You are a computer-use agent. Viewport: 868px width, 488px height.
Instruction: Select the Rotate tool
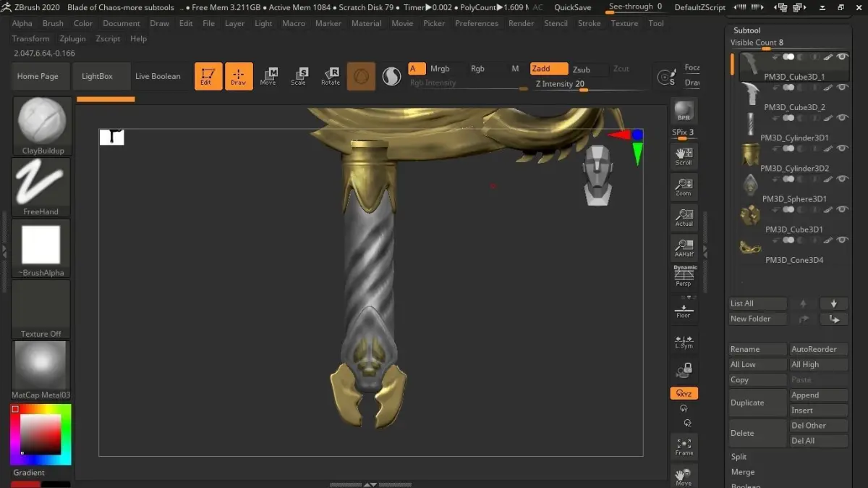(x=331, y=76)
